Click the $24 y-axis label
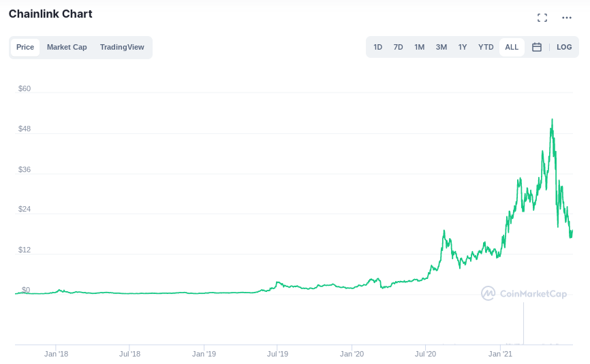 coord(25,210)
